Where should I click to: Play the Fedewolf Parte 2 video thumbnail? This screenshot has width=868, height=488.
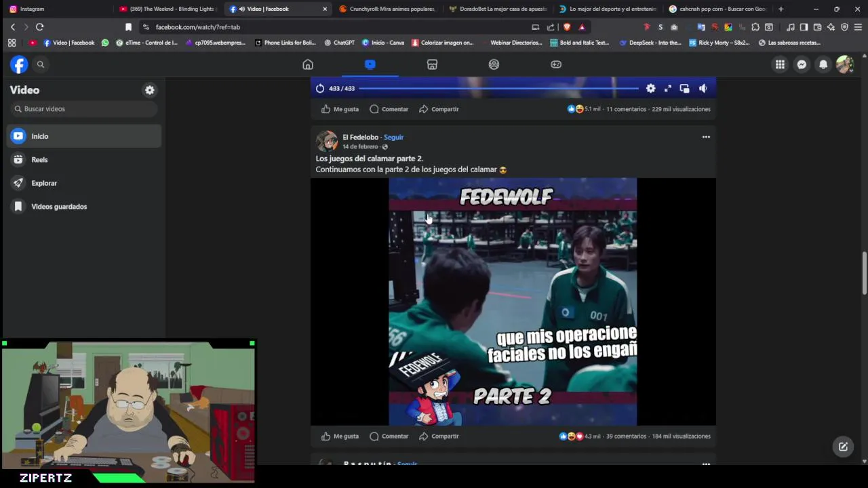[x=513, y=302]
